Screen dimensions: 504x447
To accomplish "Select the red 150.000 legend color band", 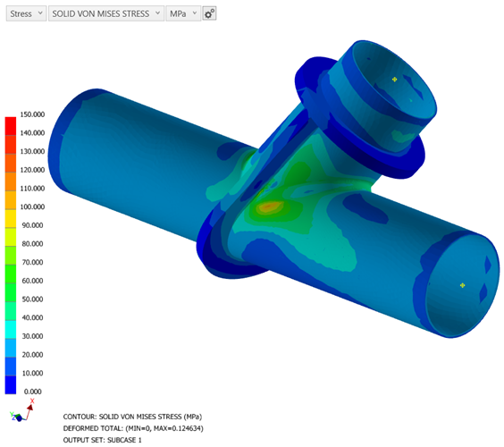I will click(x=11, y=126).
